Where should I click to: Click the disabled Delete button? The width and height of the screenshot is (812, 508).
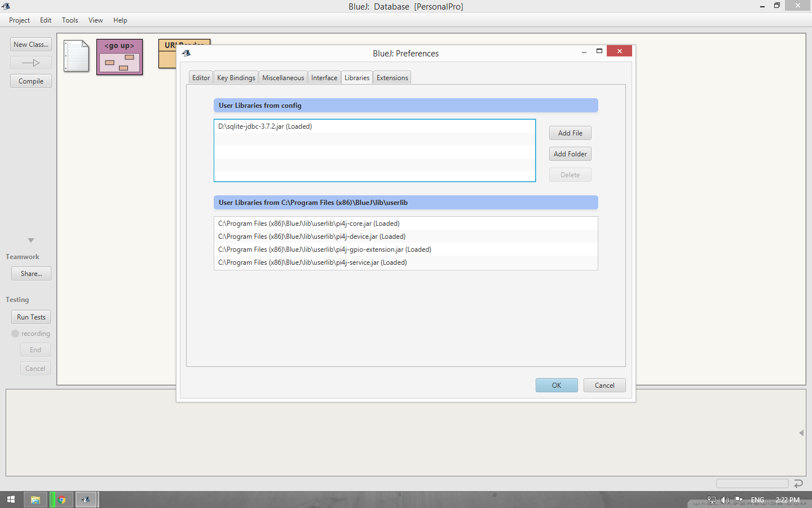pyautogui.click(x=570, y=175)
